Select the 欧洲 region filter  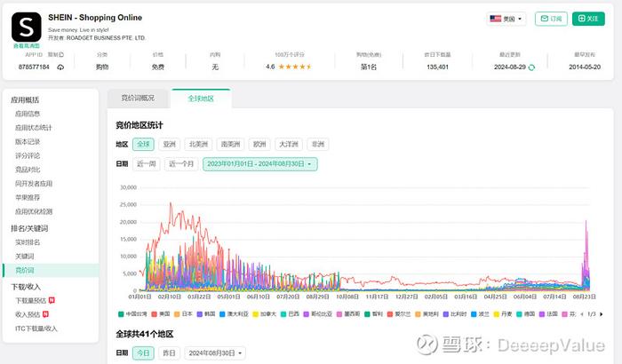(259, 144)
